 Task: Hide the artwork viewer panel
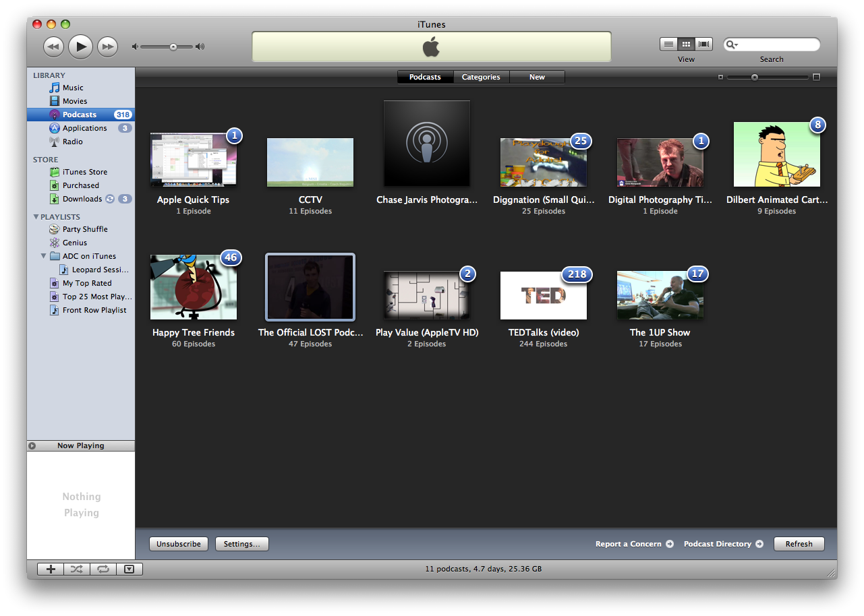click(x=129, y=569)
